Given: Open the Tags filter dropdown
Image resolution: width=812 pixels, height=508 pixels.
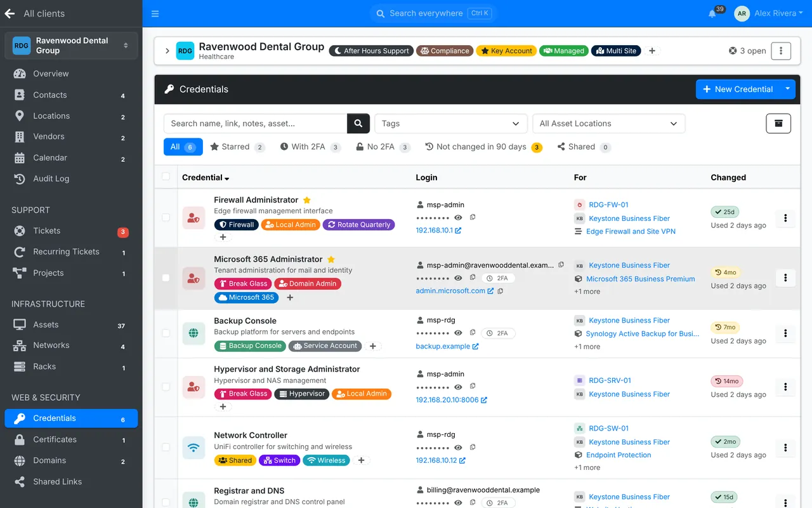Looking at the screenshot, I should tap(451, 123).
